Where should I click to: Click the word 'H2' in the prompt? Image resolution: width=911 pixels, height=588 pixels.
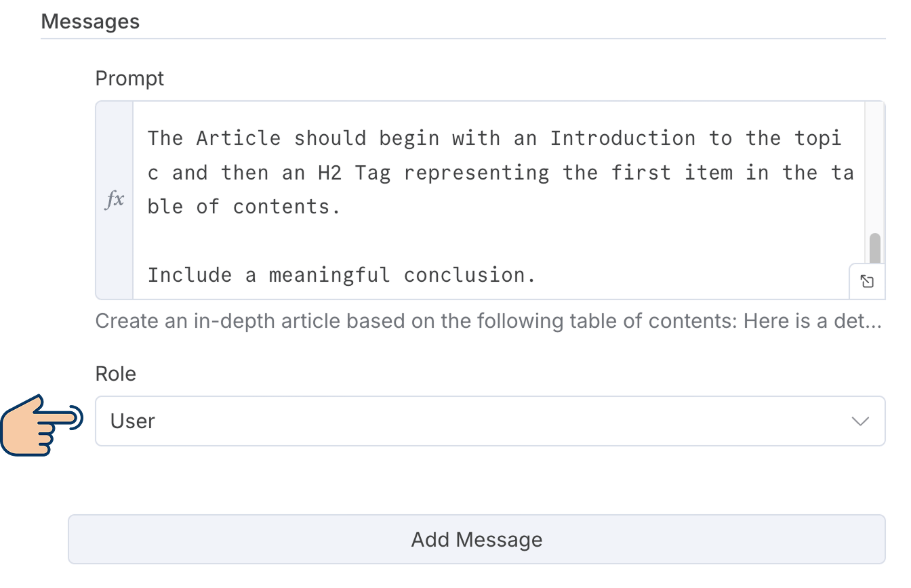(x=330, y=173)
